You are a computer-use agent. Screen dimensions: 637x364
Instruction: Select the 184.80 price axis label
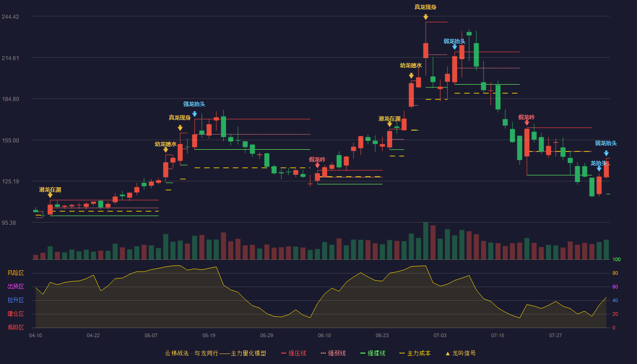[10, 99]
